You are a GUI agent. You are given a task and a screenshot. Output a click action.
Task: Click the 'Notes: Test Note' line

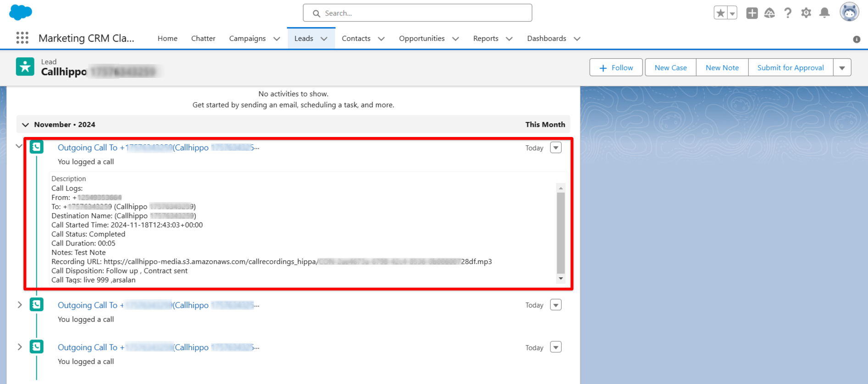point(78,252)
